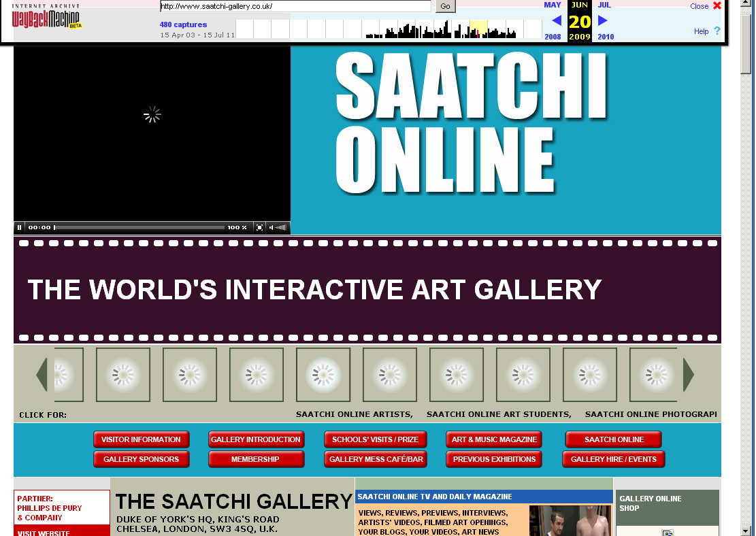Go to previous capture with left blue arrow
Viewport: 756px width, 536px height.
557,20
